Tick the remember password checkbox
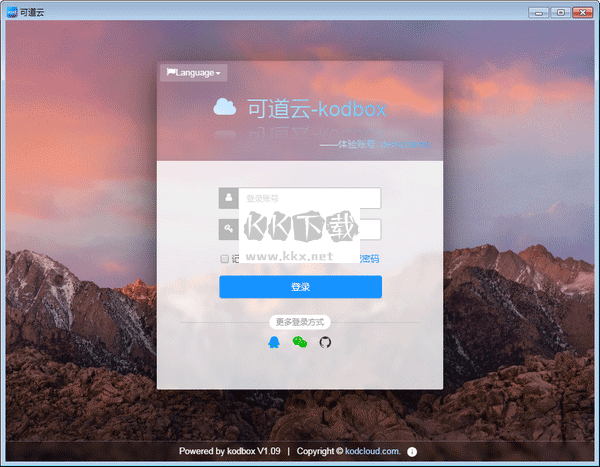 click(225, 259)
